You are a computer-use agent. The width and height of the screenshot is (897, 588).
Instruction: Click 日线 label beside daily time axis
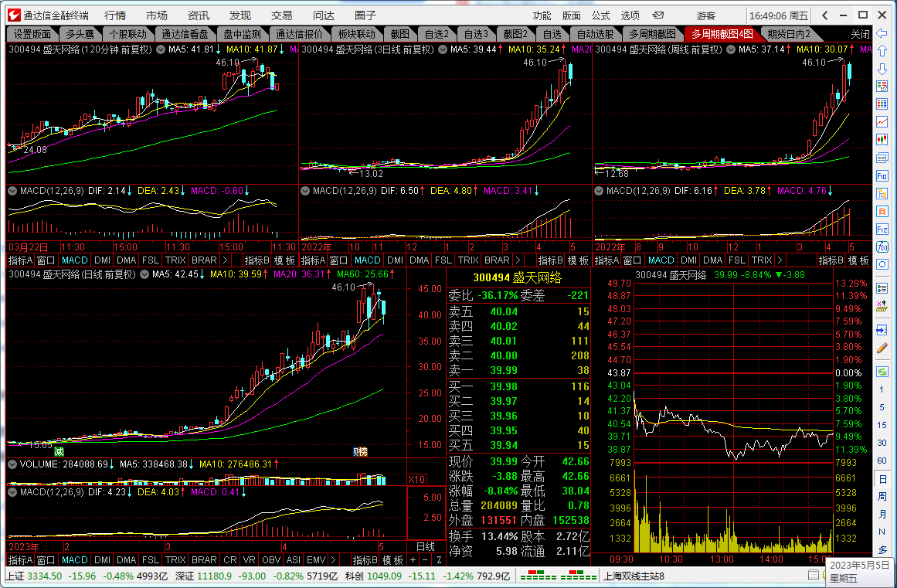click(425, 546)
